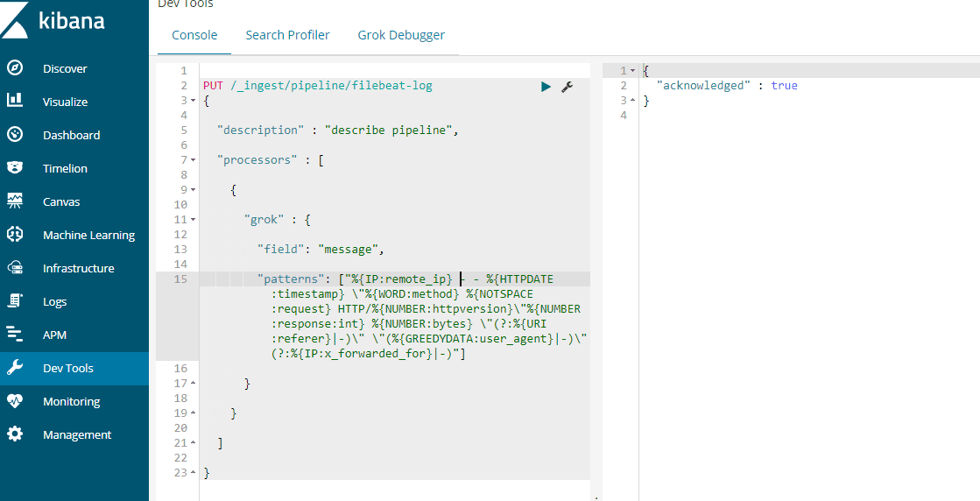Open request options wrench icon

click(567, 87)
